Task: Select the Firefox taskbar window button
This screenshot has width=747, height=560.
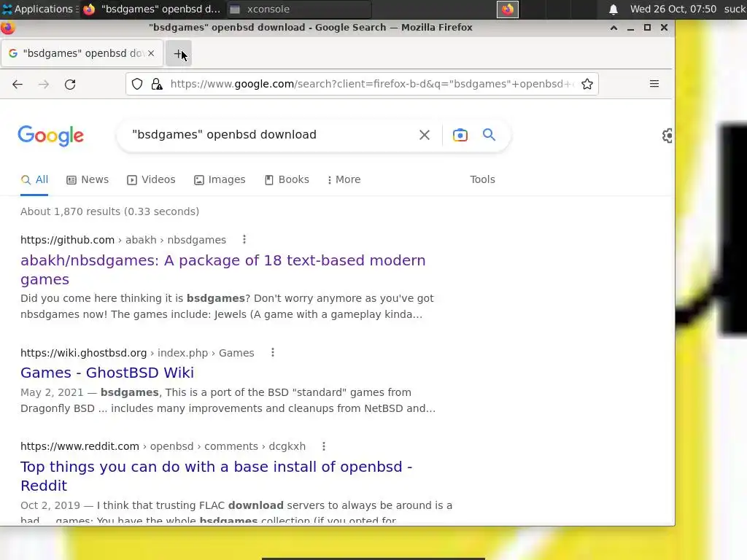Action: 152,9
